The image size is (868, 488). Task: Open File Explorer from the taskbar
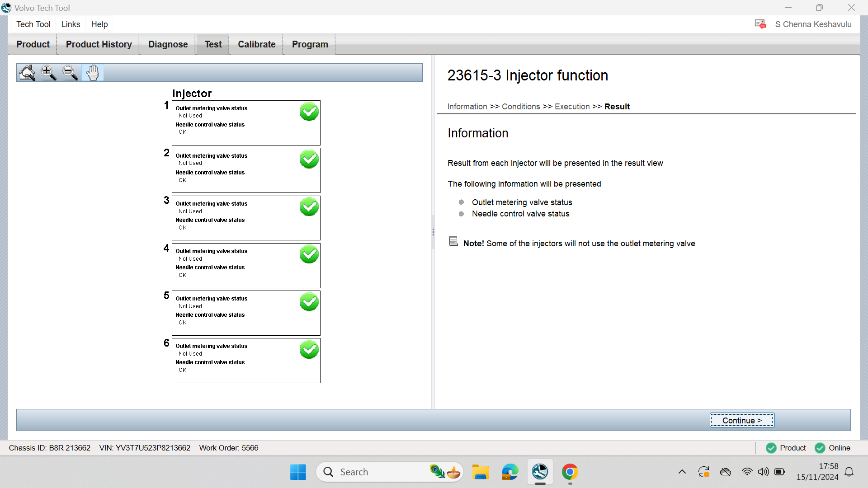pos(480,472)
